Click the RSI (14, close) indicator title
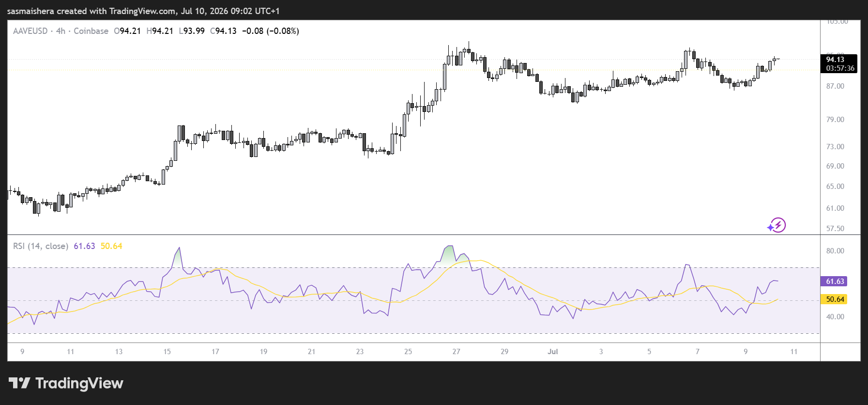 coord(41,246)
